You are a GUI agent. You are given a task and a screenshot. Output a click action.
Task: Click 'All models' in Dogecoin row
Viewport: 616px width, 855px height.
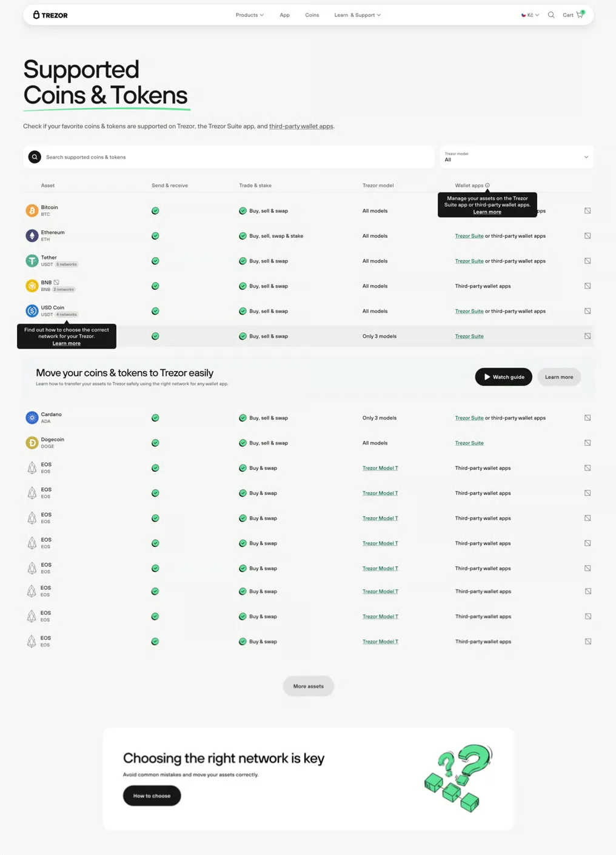pyautogui.click(x=375, y=443)
